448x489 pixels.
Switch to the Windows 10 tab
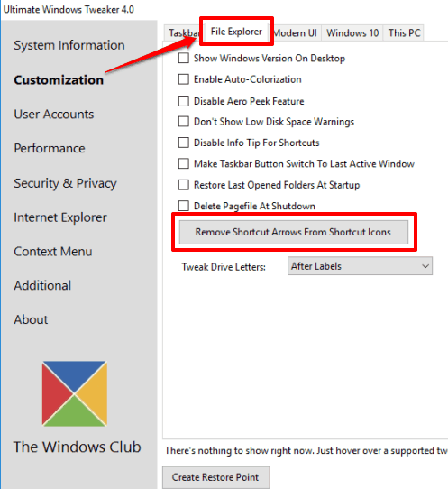352,32
